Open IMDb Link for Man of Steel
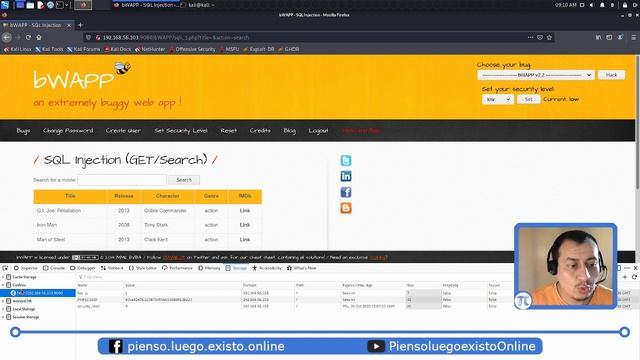The height and width of the screenshot is (360, 640). [245, 240]
